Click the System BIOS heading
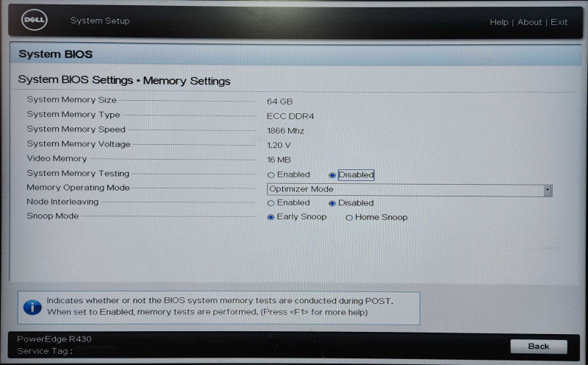 point(56,54)
